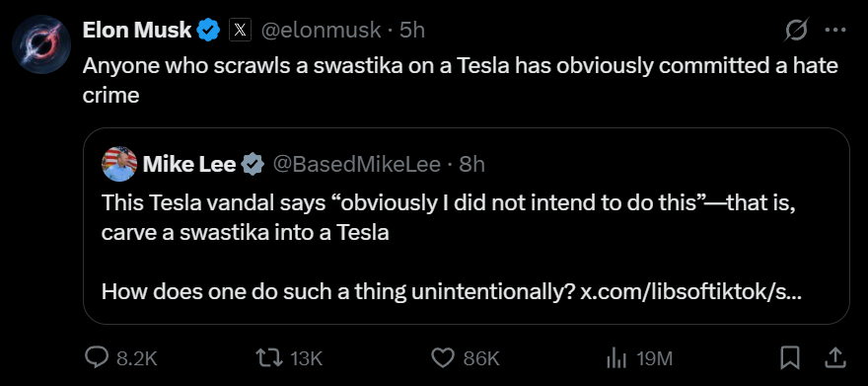Image resolution: width=868 pixels, height=386 pixels.
Task: Click Elon Musk's blue verified badge
Action: [x=209, y=30]
